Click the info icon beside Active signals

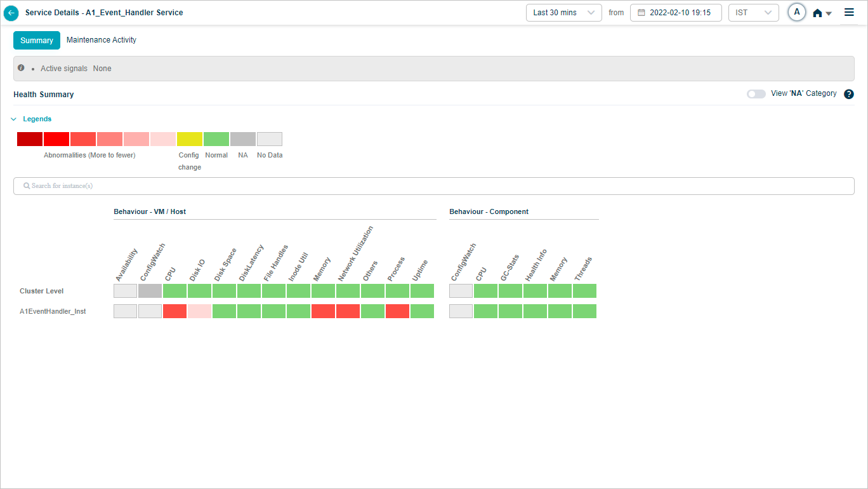point(21,68)
